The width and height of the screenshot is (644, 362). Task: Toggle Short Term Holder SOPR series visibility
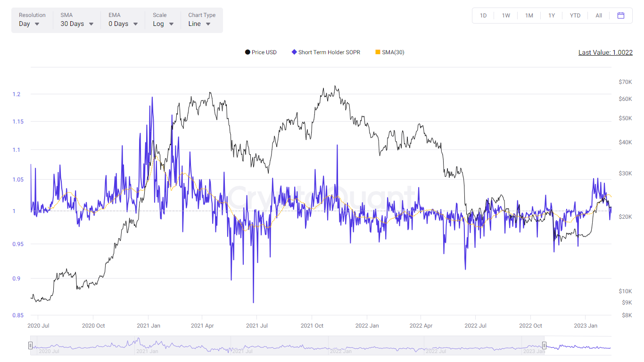(x=326, y=52)
